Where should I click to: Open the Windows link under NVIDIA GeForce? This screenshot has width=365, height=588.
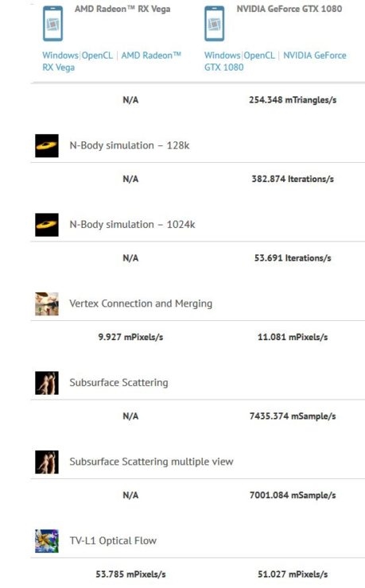[x=223, y=56]
